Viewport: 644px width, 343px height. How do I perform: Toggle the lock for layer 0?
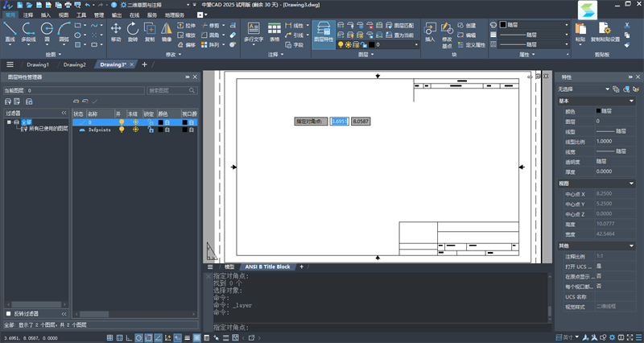[150, 122]
